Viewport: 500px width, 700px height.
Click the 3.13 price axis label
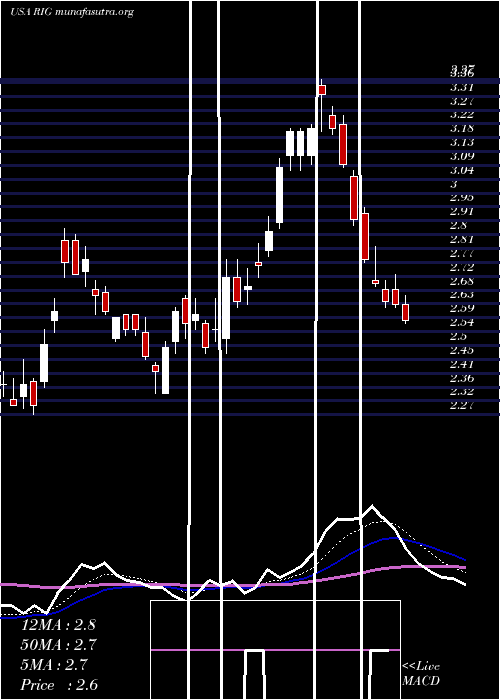pos(462,142)
